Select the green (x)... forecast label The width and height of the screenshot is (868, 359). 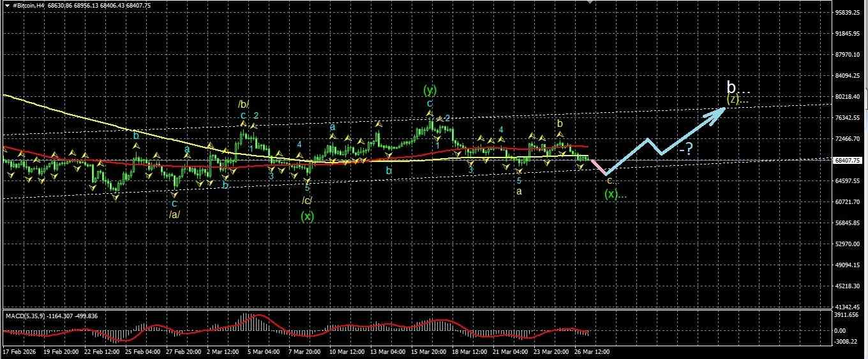coord(615,194)
